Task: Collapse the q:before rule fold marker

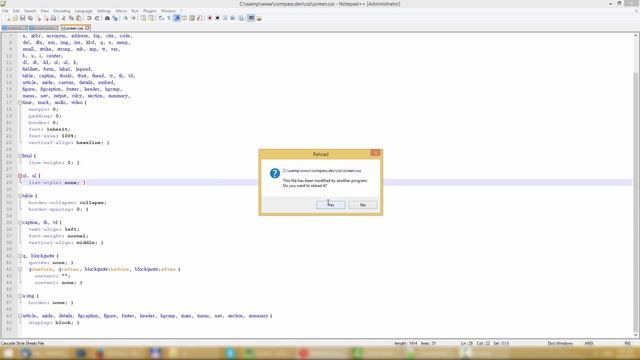Action: 20,269
